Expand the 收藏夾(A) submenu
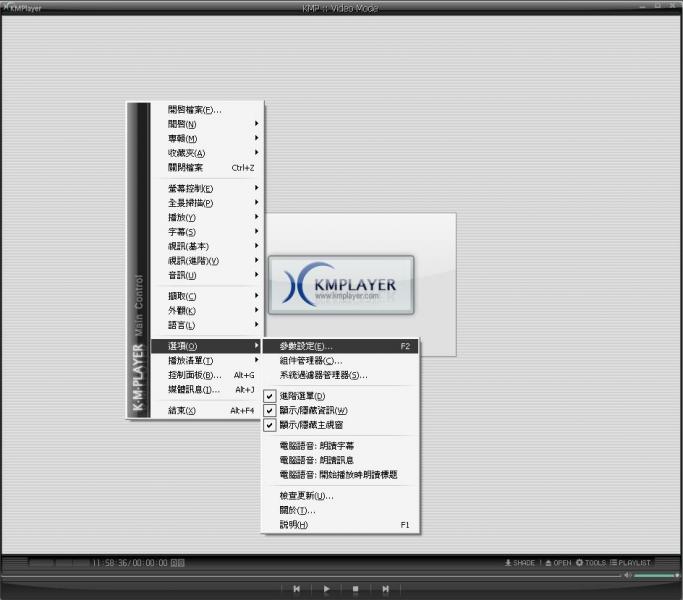Image resolution: width=683 pixels, height=600 pixels. [206, 153]
